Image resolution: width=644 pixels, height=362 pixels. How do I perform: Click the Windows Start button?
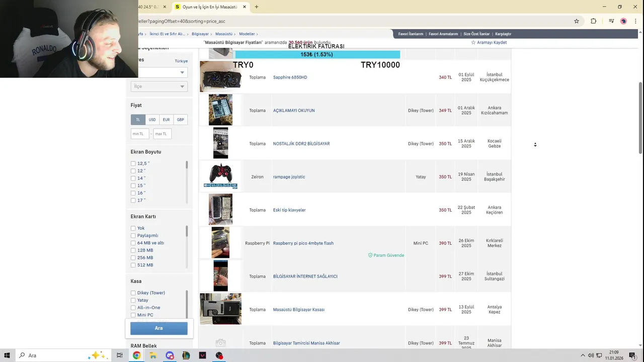tap(8, 355)
